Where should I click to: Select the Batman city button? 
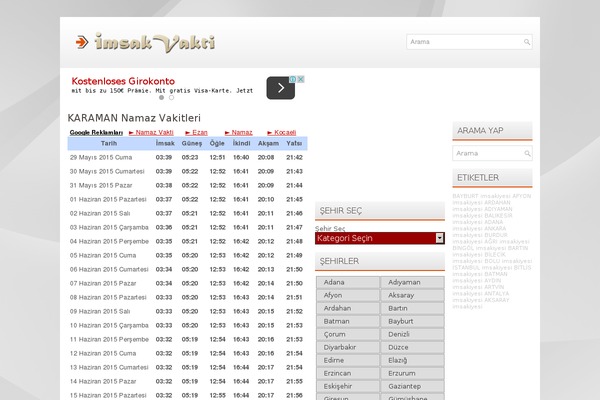[348, 322]
